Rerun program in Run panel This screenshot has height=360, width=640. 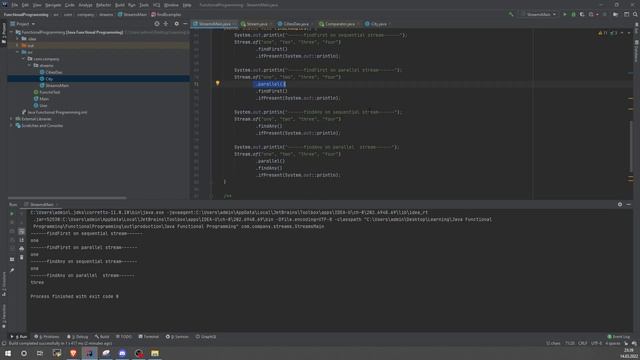[x=12, y=213]
